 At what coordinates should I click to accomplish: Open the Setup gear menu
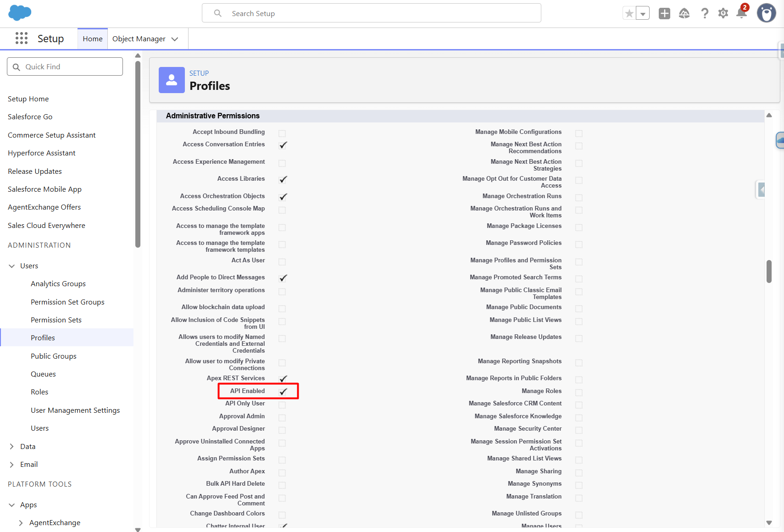(723, 13)
